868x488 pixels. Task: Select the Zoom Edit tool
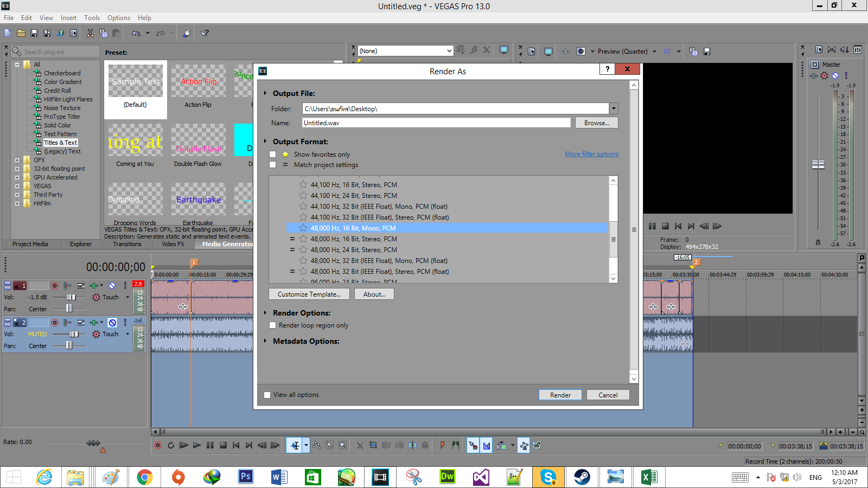point(342,445)
